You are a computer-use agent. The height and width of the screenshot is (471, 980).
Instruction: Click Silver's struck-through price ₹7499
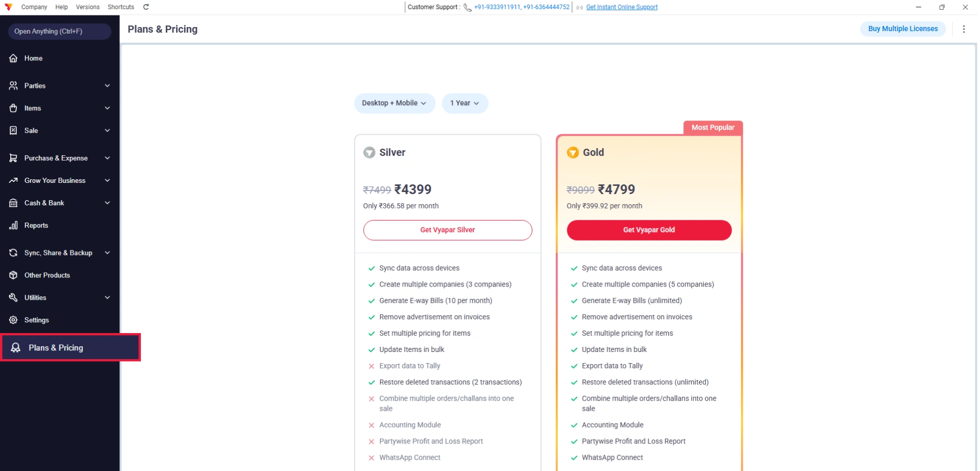(x=377, y=190)
